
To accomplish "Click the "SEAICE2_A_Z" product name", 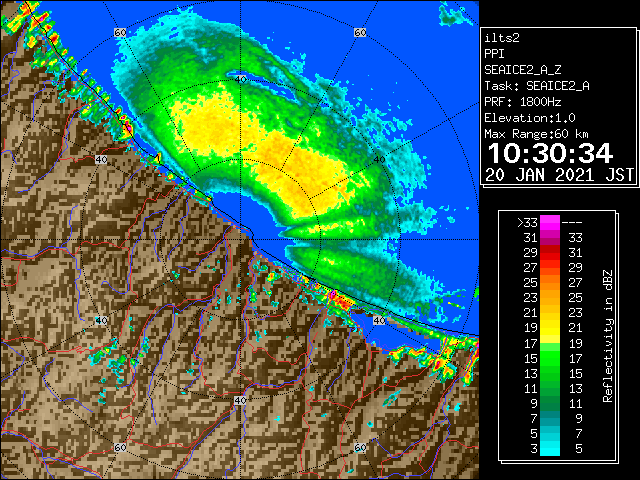I will 523,70.
